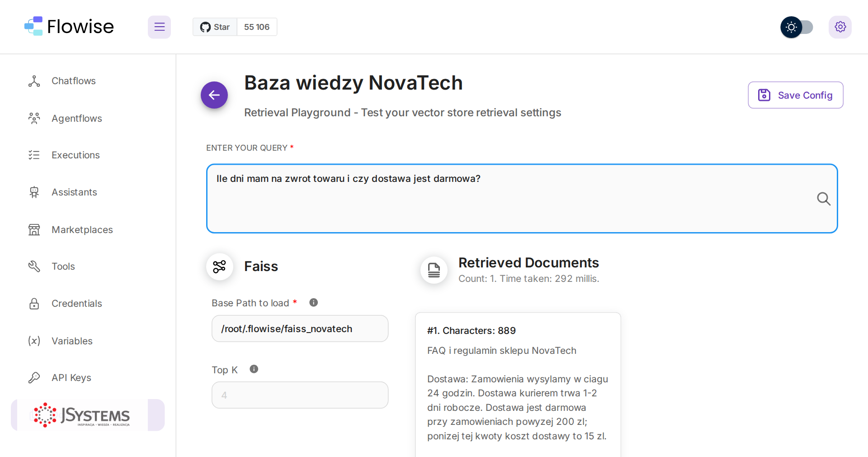
Task: Click the Variables label in sidebar
Action: [x=72, y=341]
